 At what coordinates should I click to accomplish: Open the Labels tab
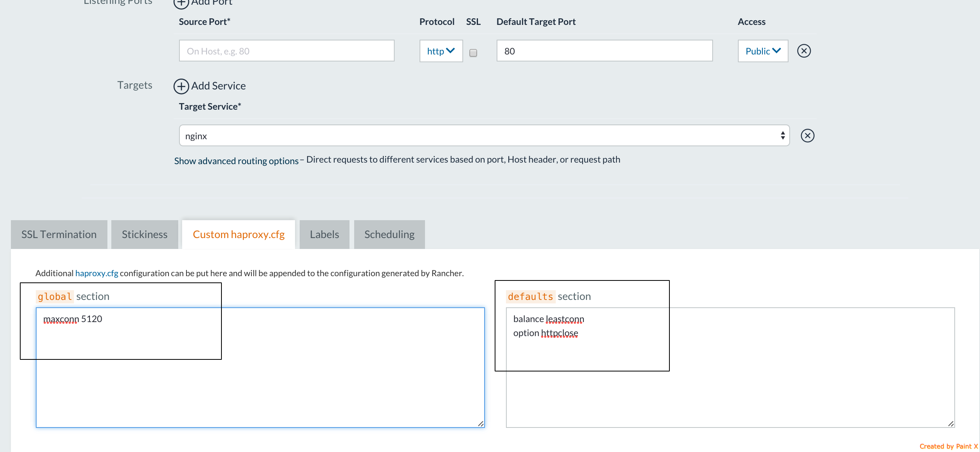pyautogui.click(x=324, y=235)
